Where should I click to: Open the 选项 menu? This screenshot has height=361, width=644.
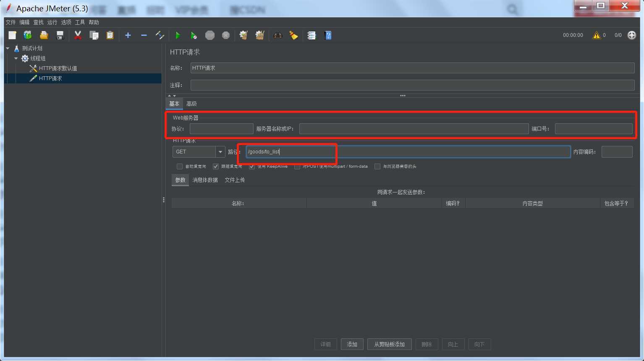[x=66, y=22]
